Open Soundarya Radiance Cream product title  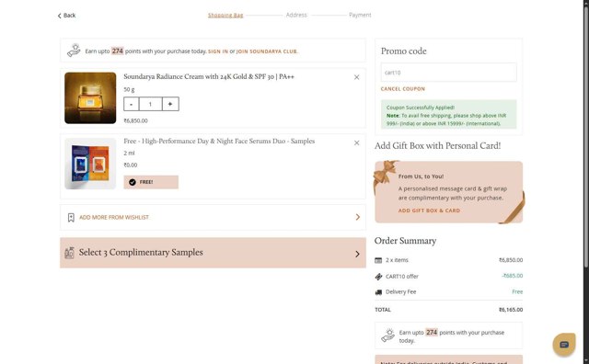tap(209, 76)
